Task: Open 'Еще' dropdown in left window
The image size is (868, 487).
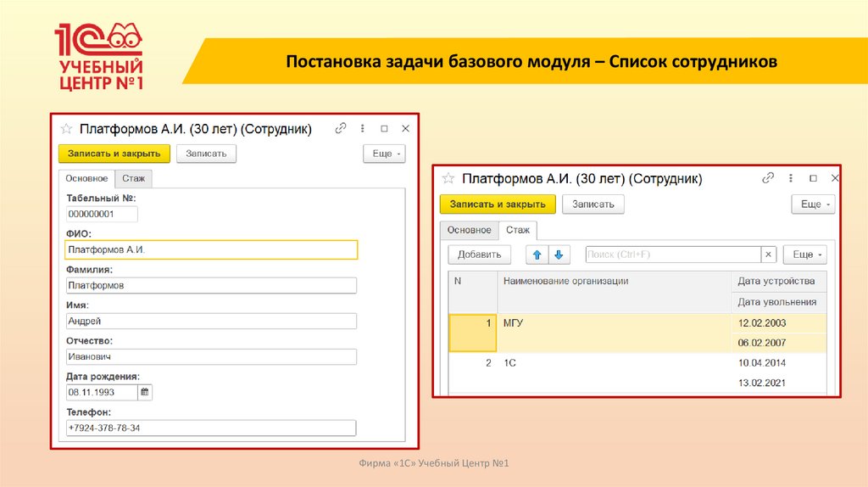Action: [385, 154]
